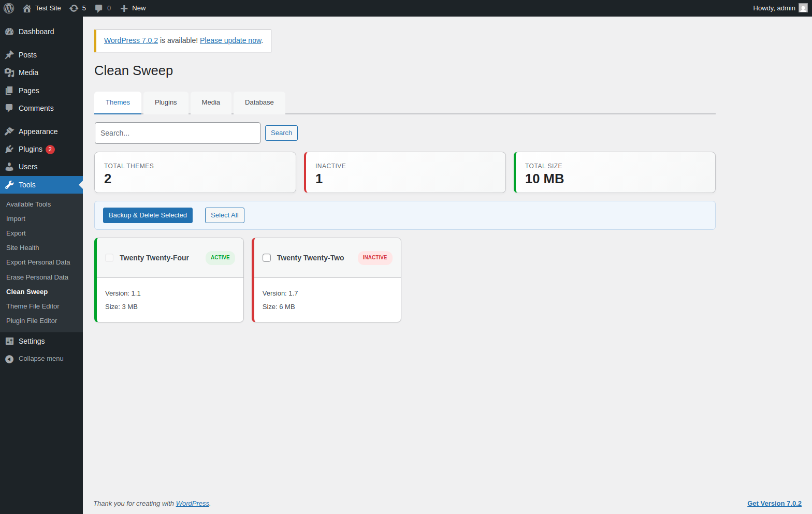
Task: Open Media library sidebar icon
Action: click(9, 72)
